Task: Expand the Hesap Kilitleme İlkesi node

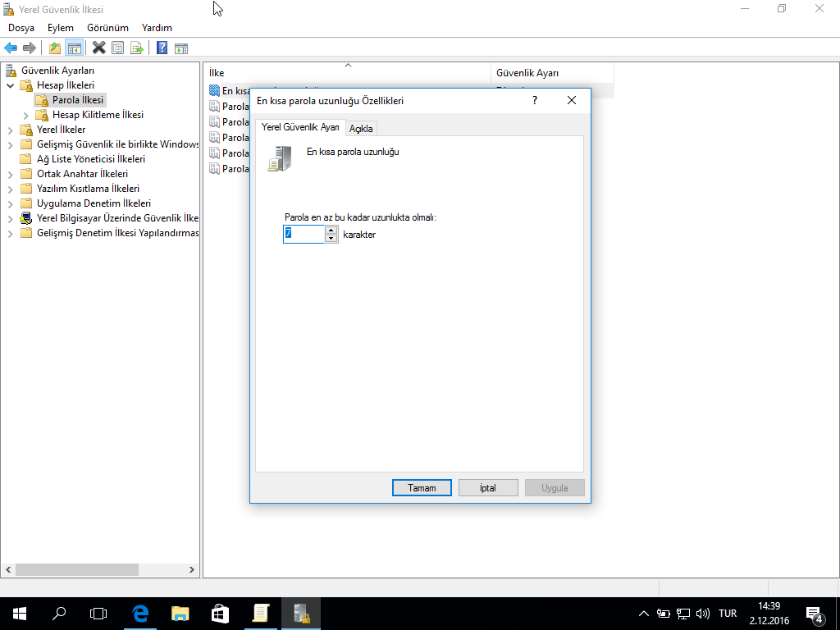Action: 26,115
